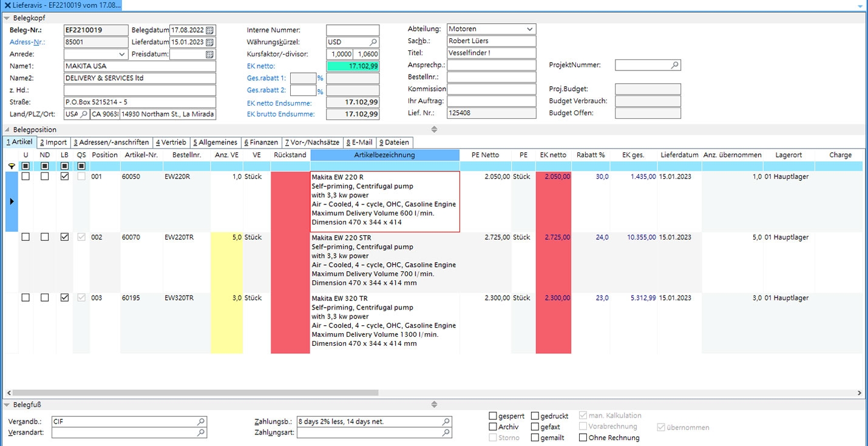The width and height of the screenshot is (868, 446).
Task: Click the ProjektNummer lookup magnifier
Action: pos(674,65)
